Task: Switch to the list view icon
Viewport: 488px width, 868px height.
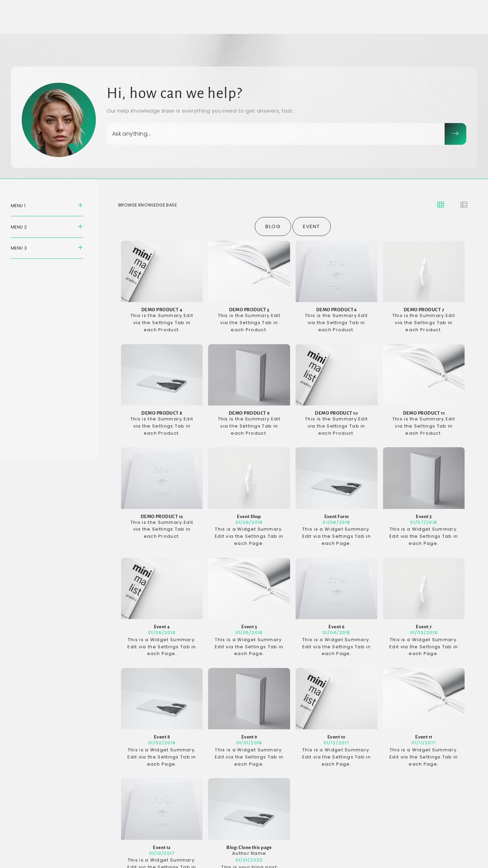Action: click(464, 204)
